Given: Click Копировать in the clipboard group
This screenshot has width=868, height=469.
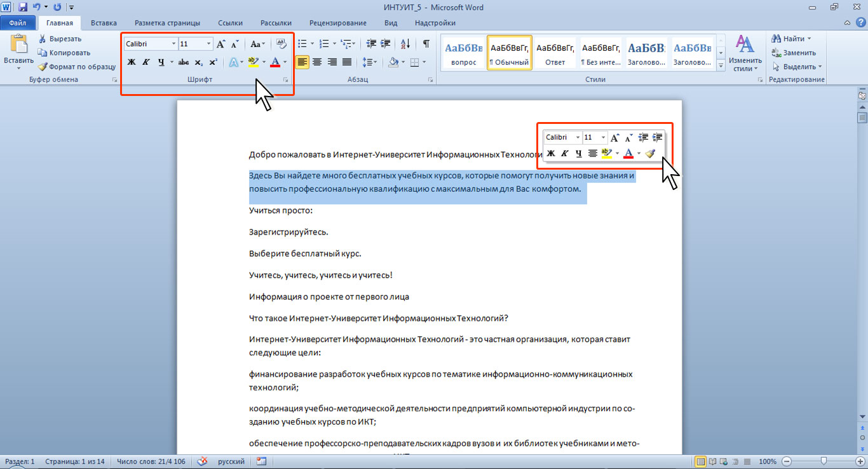Looking at the screenshot, I should pos(64,53).
